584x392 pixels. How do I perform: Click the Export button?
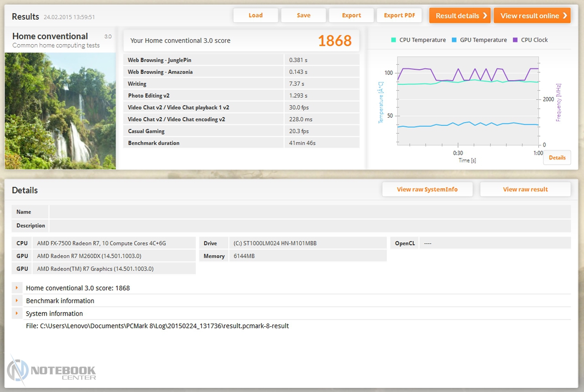[351, 15]
